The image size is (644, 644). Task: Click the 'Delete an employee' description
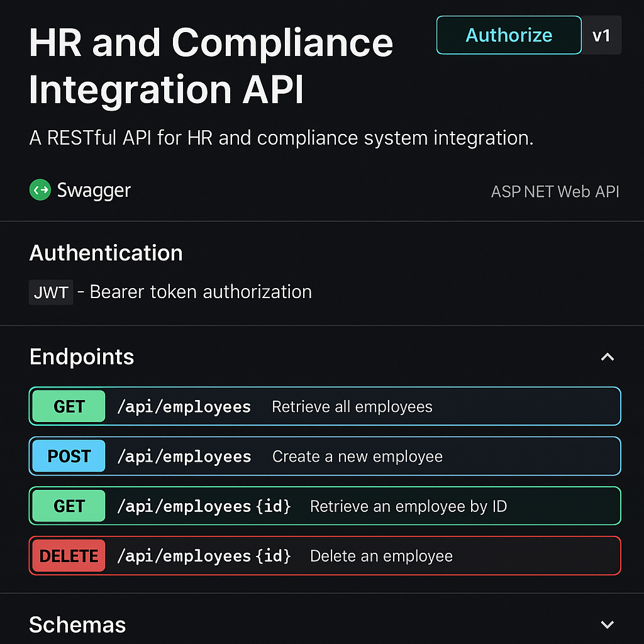(x=382, y=556)
